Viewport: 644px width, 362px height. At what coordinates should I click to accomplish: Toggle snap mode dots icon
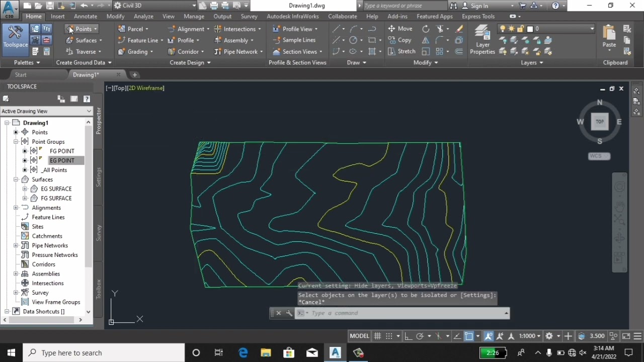pyautogui.click(x=389, y=336)
